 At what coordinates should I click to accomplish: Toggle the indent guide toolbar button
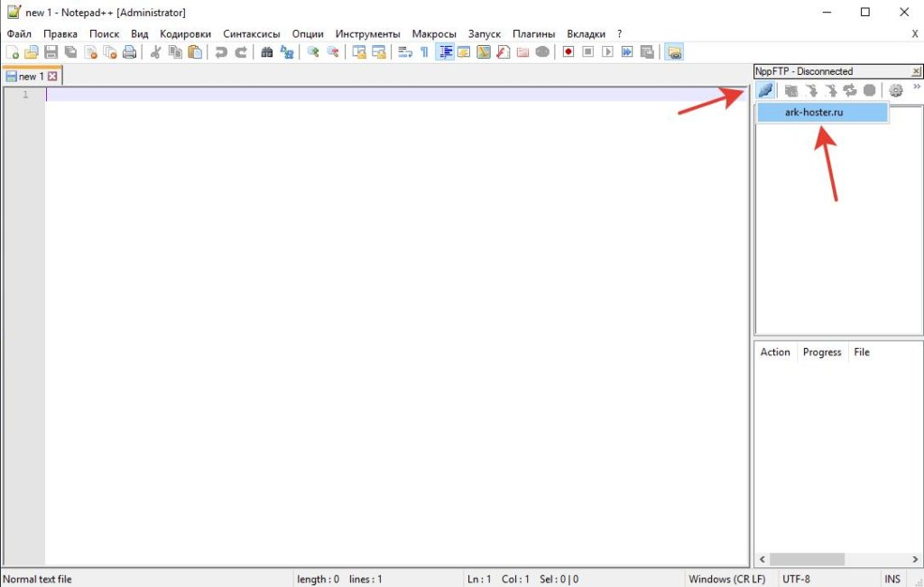tap(446, 52)
